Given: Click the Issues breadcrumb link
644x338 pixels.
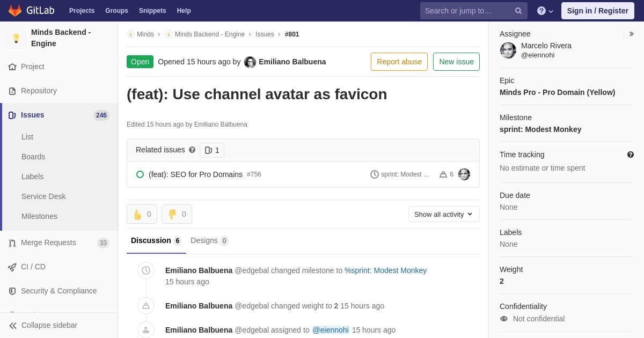Looking at the screenshot, I should click(265, 34).
